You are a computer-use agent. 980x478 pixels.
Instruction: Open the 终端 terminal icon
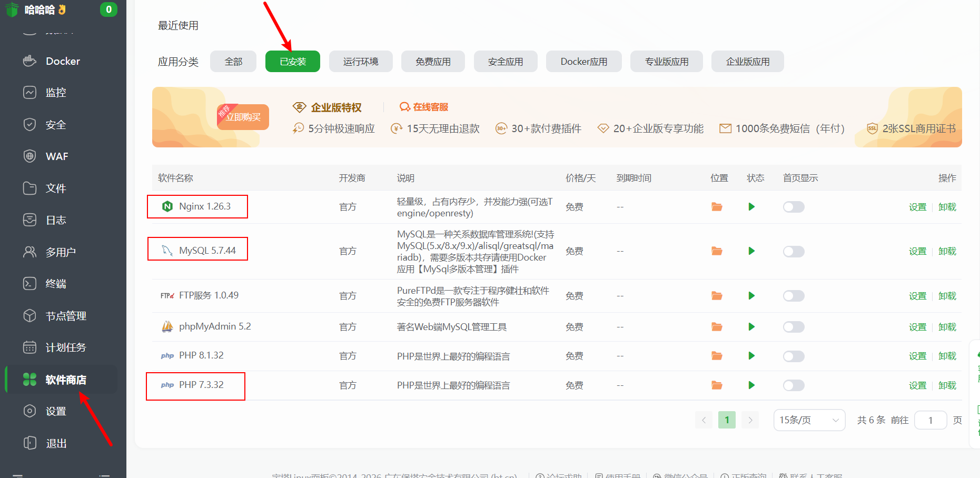[x=29, y=284]
